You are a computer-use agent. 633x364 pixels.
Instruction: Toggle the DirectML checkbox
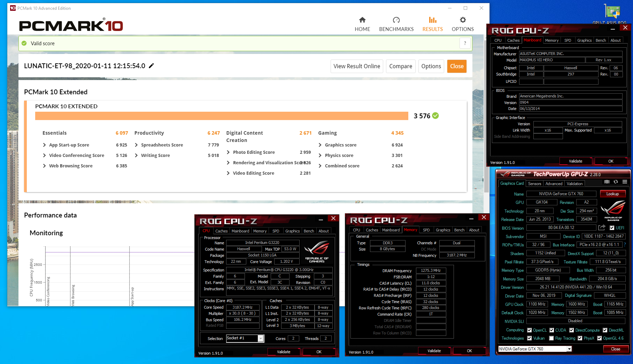(605, 330)
